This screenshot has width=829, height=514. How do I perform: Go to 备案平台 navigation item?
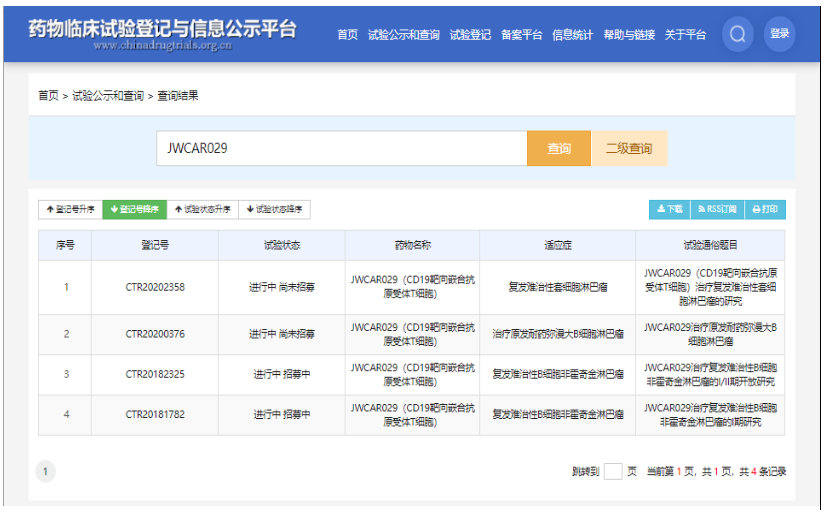521,35
